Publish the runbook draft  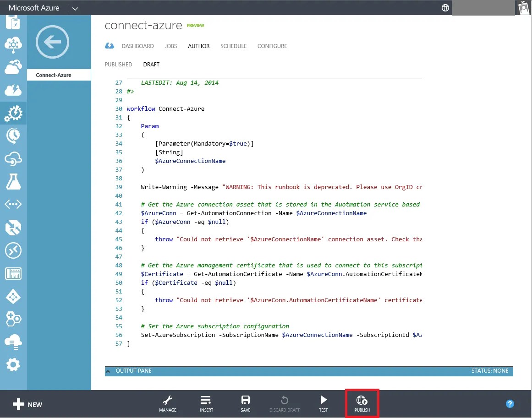point(362,404)
